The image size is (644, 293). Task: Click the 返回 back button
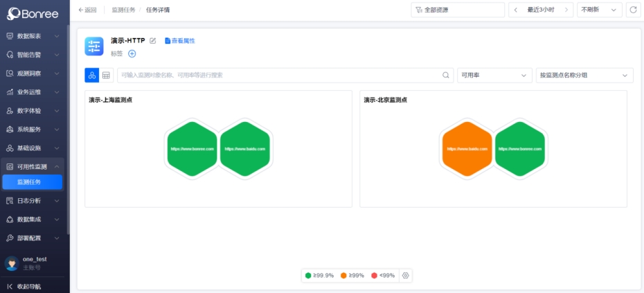pos(87,10)
